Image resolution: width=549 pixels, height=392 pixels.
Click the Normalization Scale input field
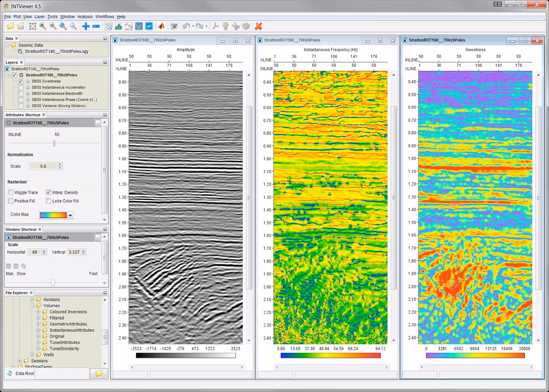click(43, 166)
